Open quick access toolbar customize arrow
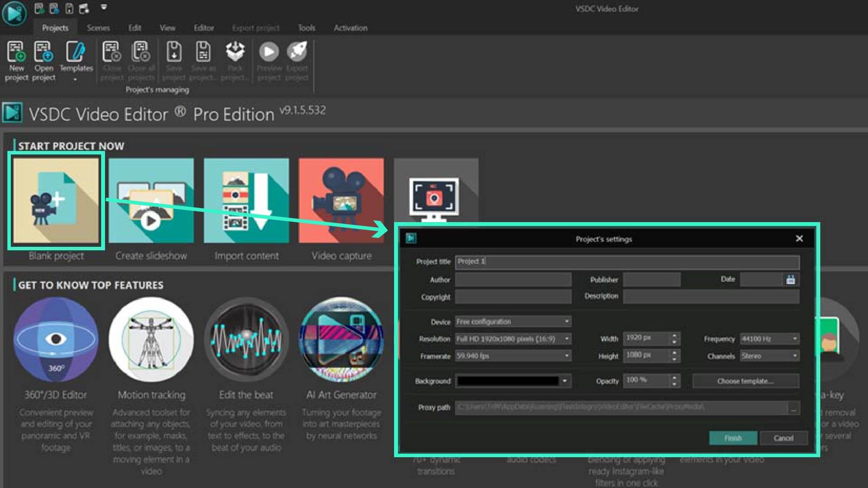Viewport: 868px width, 488px height. 104,7
